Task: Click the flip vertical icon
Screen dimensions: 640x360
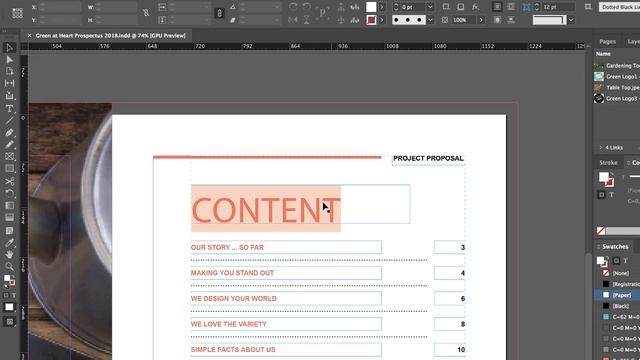Action: (307, 20)
